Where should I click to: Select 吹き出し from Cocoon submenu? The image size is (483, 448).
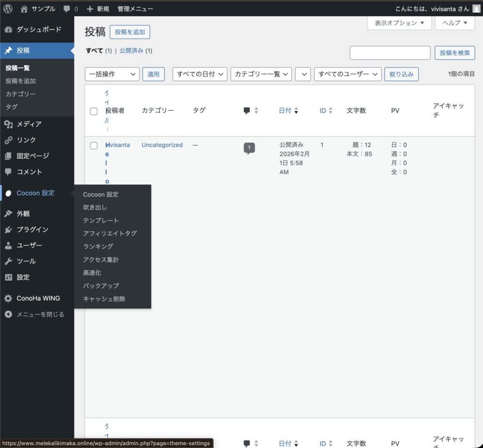(x=95, y=207)
